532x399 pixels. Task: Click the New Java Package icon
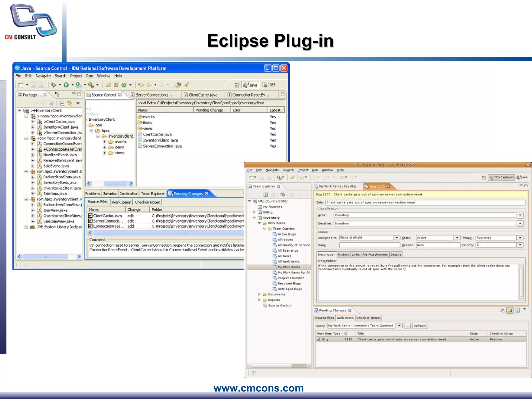[x=116, y=85]
